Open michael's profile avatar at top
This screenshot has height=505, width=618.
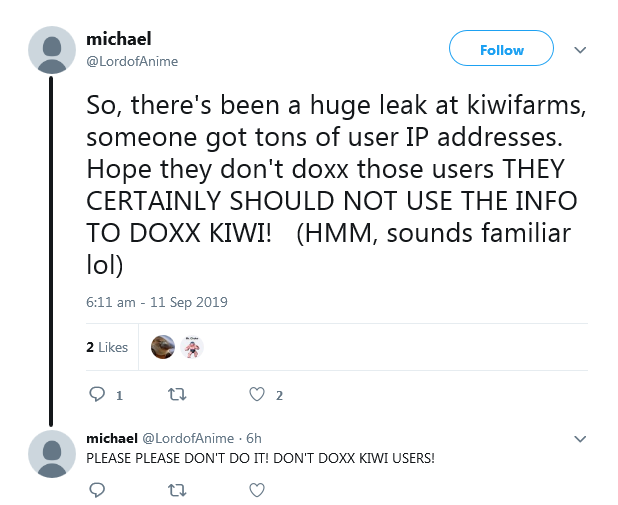tap(52, 50)
